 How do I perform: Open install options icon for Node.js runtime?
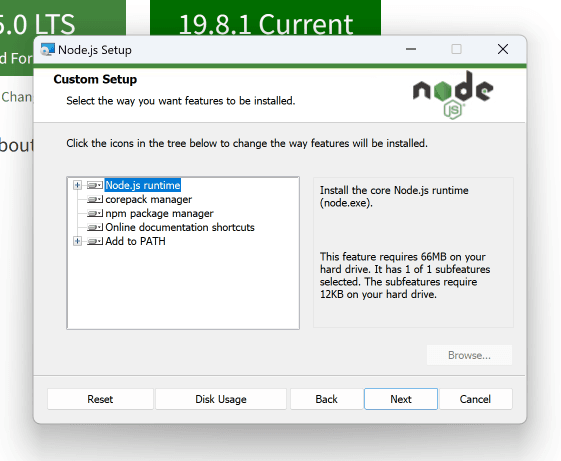95,185
